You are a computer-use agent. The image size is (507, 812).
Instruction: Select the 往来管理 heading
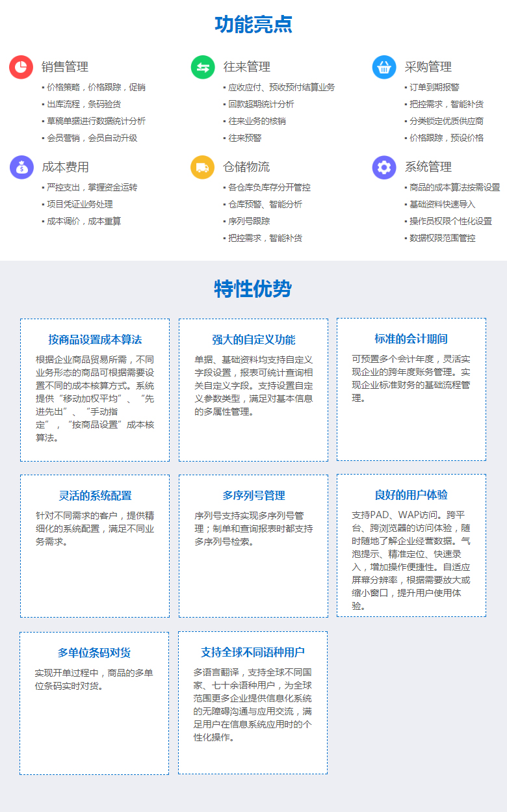click(x=247, y=67)
